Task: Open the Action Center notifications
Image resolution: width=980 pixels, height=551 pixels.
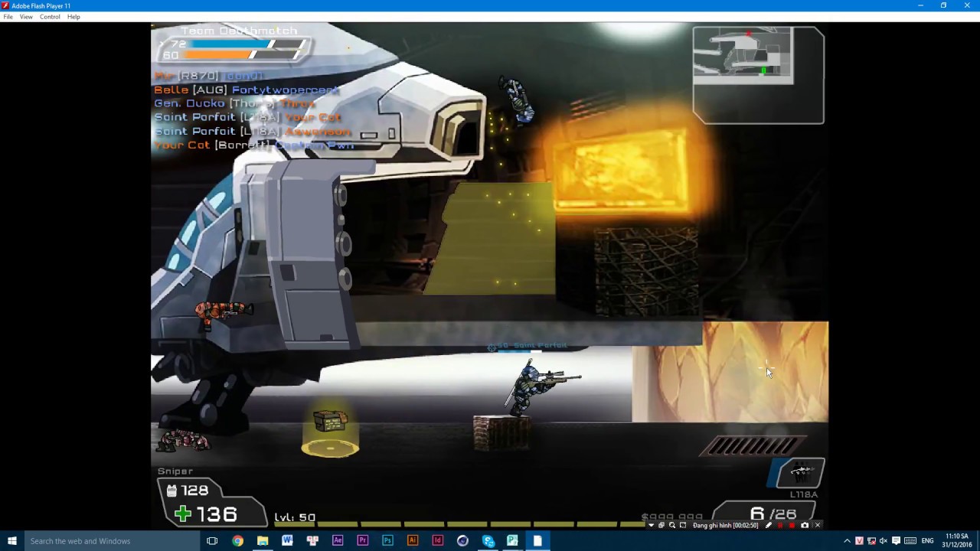Action: [x=896, y=541]
